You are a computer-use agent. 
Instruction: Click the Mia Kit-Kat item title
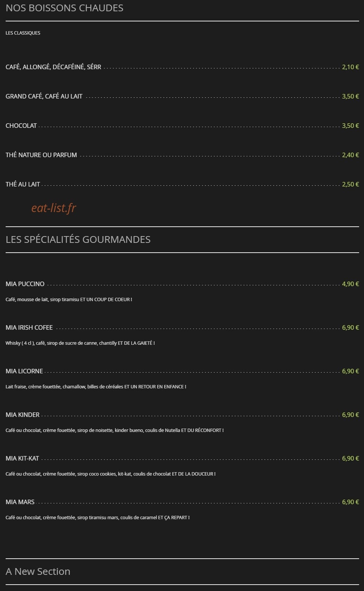pyautogui.click(x=22, y=458)
